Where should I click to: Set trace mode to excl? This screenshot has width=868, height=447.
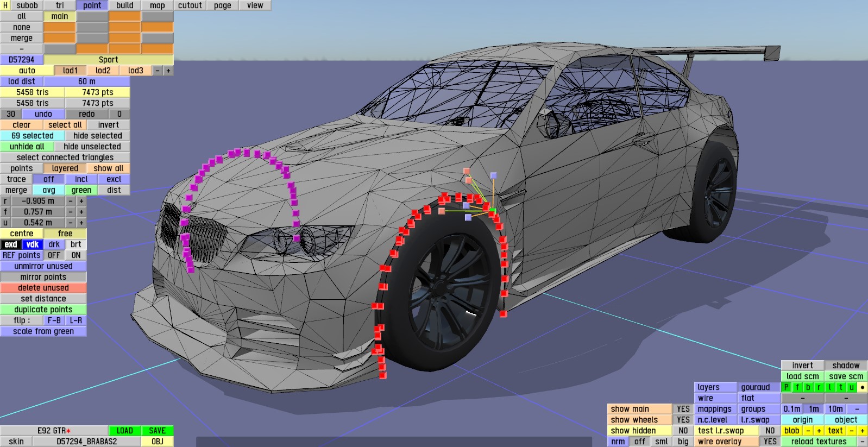[114, 179]
